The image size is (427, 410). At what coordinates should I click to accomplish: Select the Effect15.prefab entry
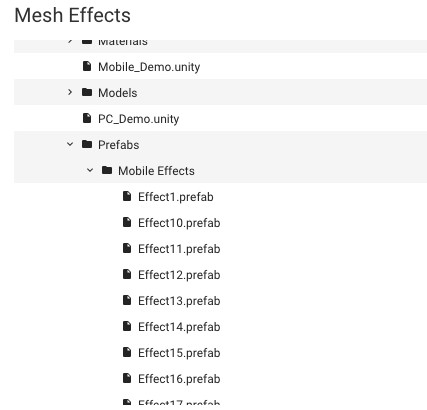(179, 353)
